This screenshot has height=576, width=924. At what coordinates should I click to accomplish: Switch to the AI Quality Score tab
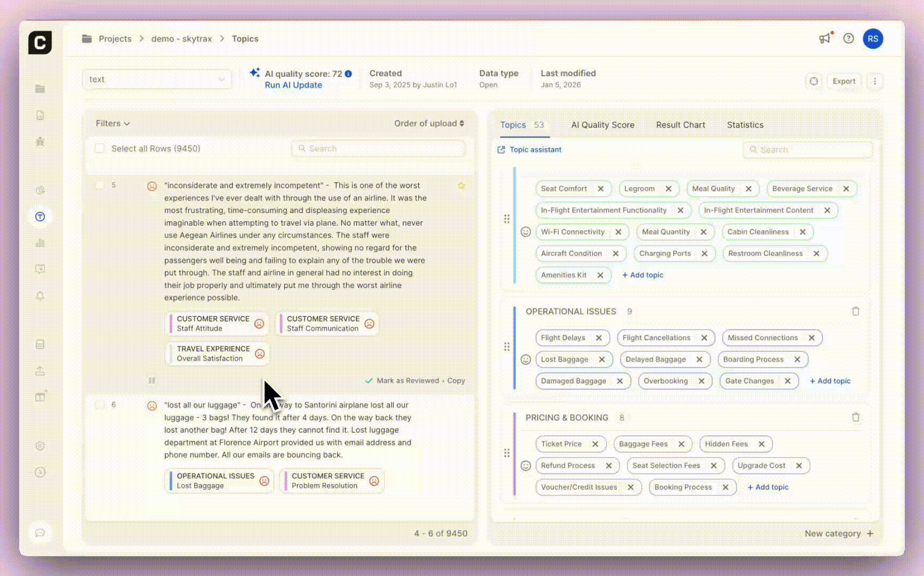602,125
